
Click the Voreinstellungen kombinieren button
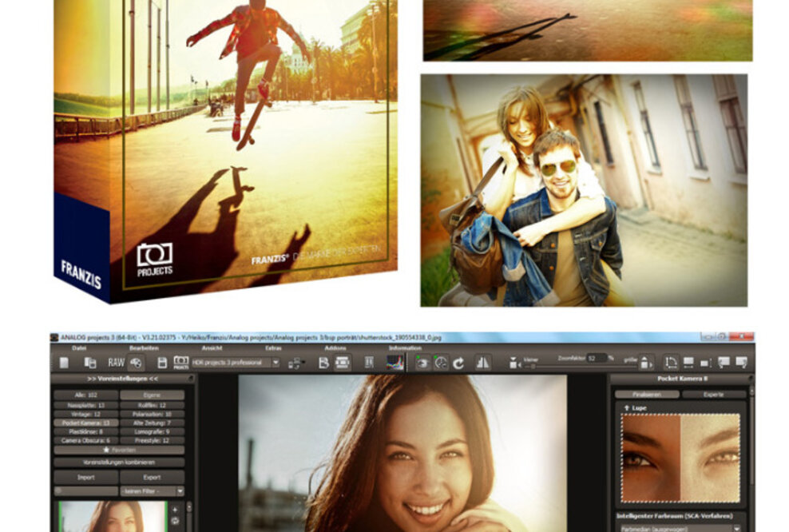(x=118, y=463)
